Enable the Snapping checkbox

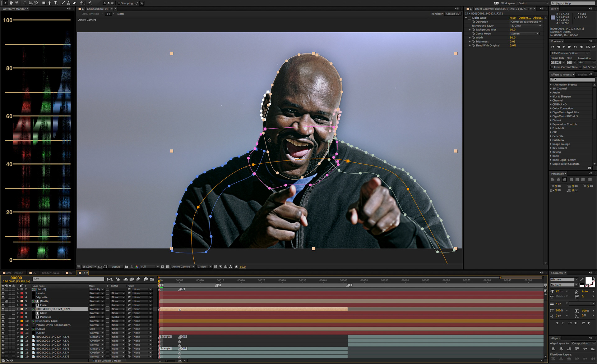[x=119, y=3]
